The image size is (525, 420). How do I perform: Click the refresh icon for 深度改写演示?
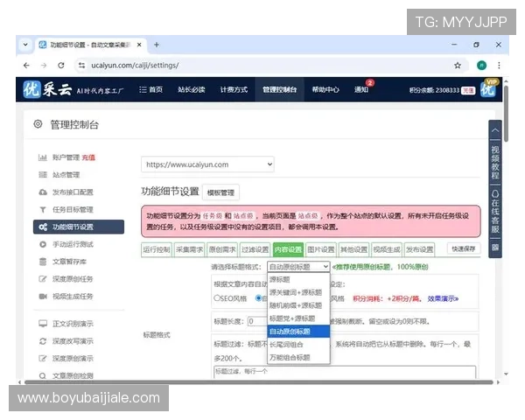[43, 341]
